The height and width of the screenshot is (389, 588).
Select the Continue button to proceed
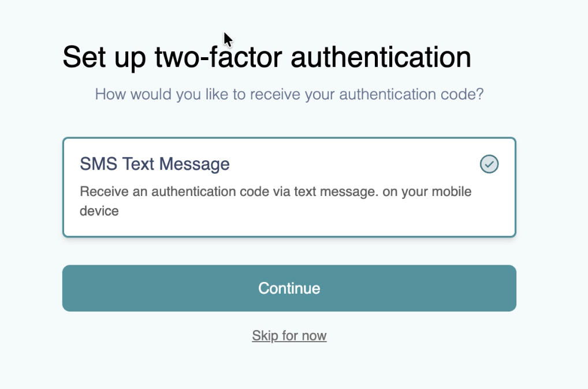(x=289, y=288)
